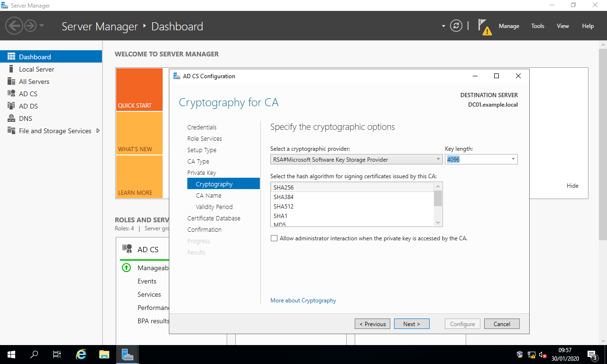This screenshot has height=364, width=607.
Task: Open the Manage menu
Action: point(509,26)
